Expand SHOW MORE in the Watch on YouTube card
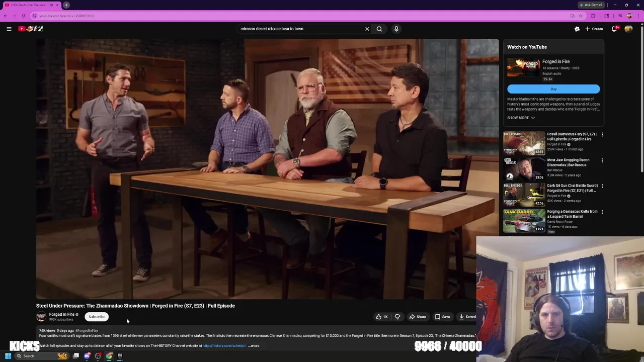This screenshot has width=644, height=362. (x=521, y=118)
